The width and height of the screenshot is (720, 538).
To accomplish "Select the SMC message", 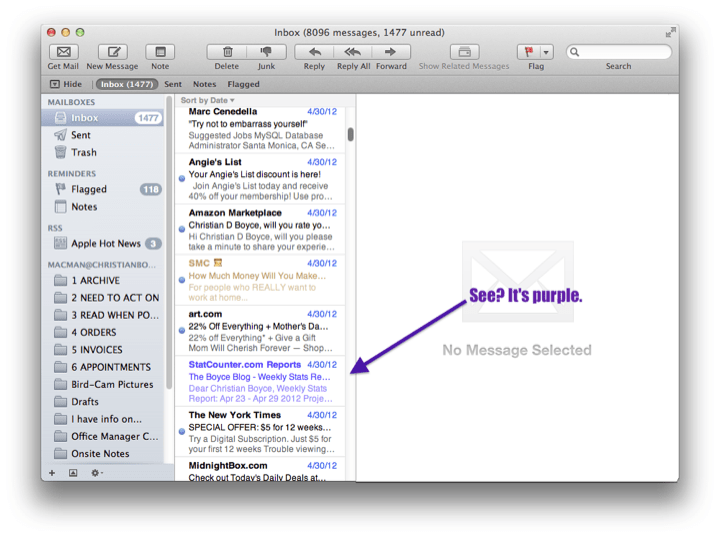I will click(260, 280).
